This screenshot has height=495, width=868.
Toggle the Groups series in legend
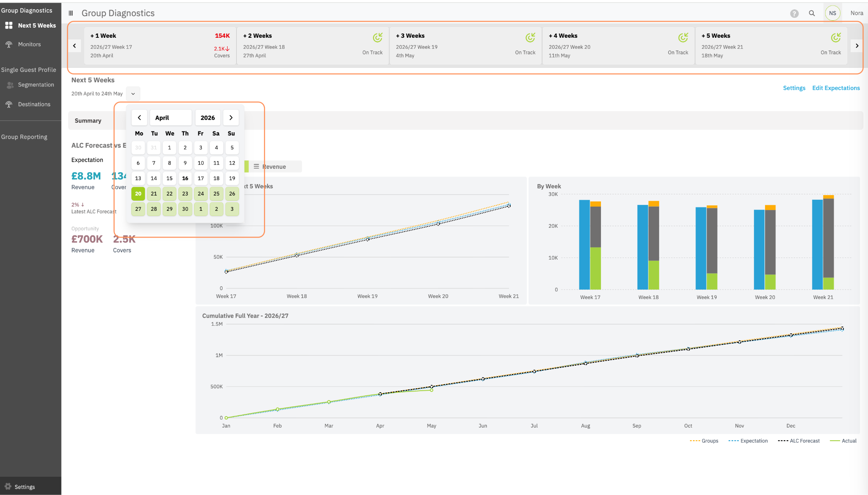(x=704, y=441)
